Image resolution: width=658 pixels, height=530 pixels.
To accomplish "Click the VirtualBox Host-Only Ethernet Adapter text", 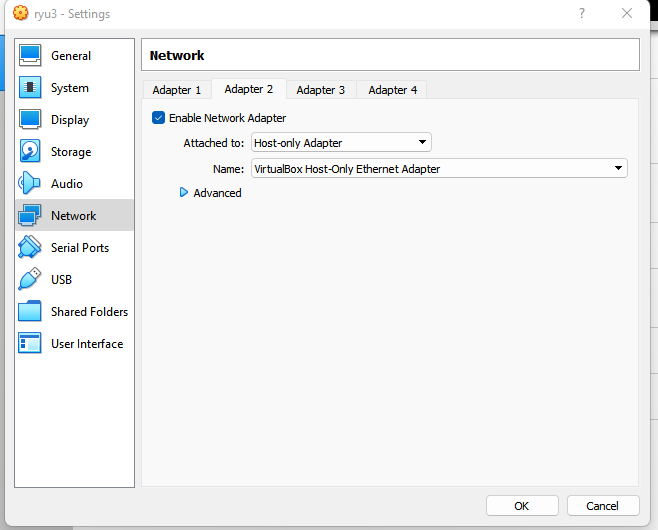I will [x=347, y=169].
